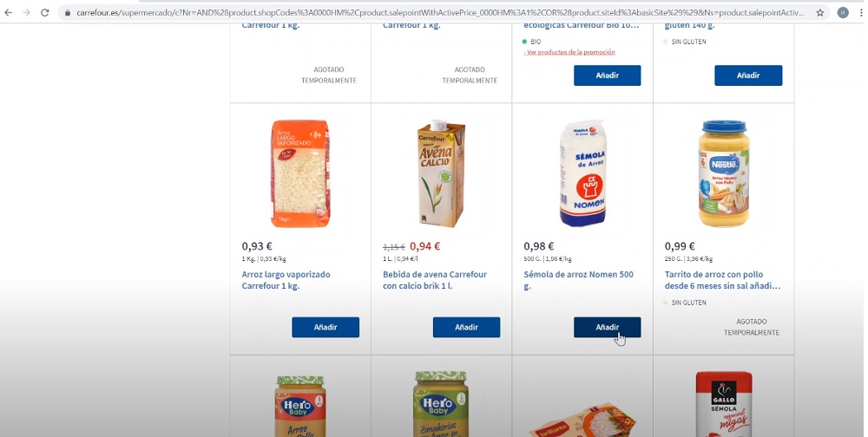Add Bebida de avena Carrefour to cart
The image size is (868, 437).
tap(466, 327)
